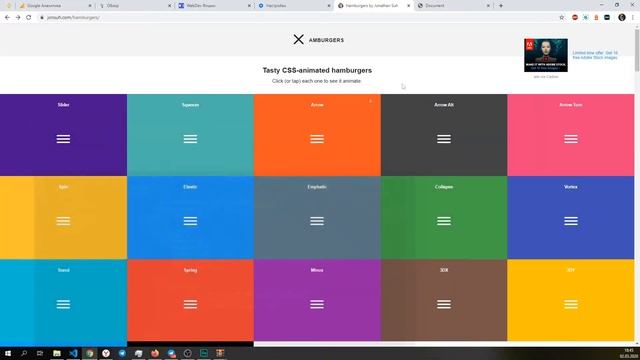The image size is (640, 360).
Task: Toggle the Vortex hamburger icon
Action: pyautogui.click(x=571, y=221)
